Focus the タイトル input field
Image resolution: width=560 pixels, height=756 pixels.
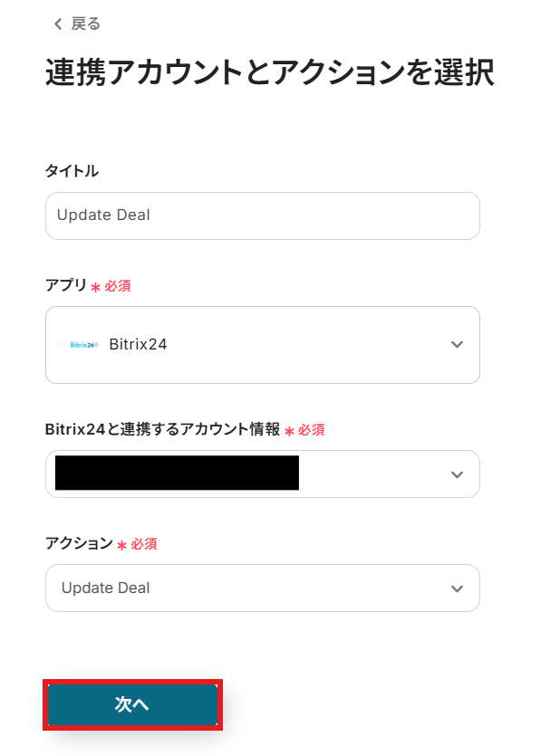[x=262, y=215]
